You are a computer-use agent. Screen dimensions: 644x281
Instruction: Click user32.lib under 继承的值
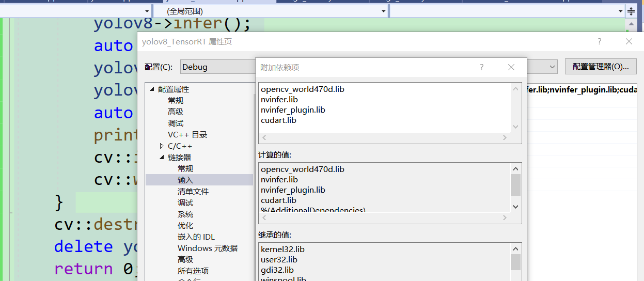[279, 259]
